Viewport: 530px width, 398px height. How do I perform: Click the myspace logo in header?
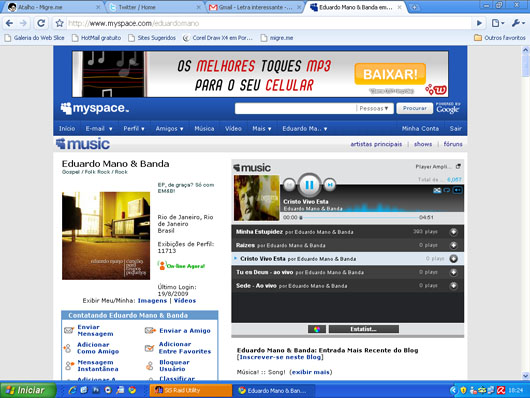coord(95,108)
